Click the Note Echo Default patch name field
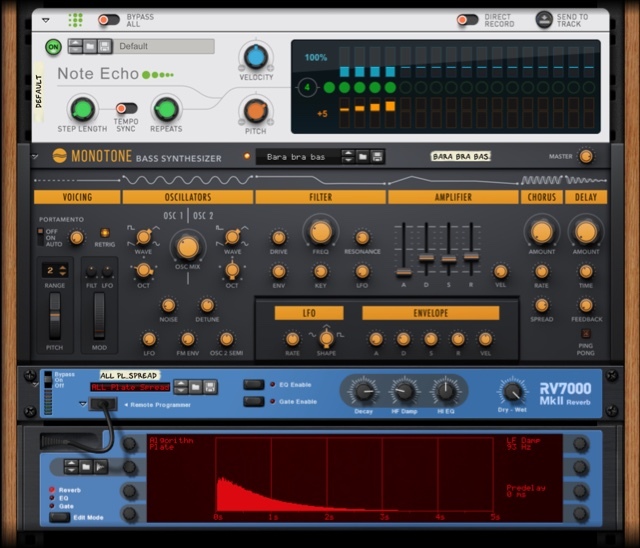This screenshot has height=548, width=640. (x=165, y=46)
